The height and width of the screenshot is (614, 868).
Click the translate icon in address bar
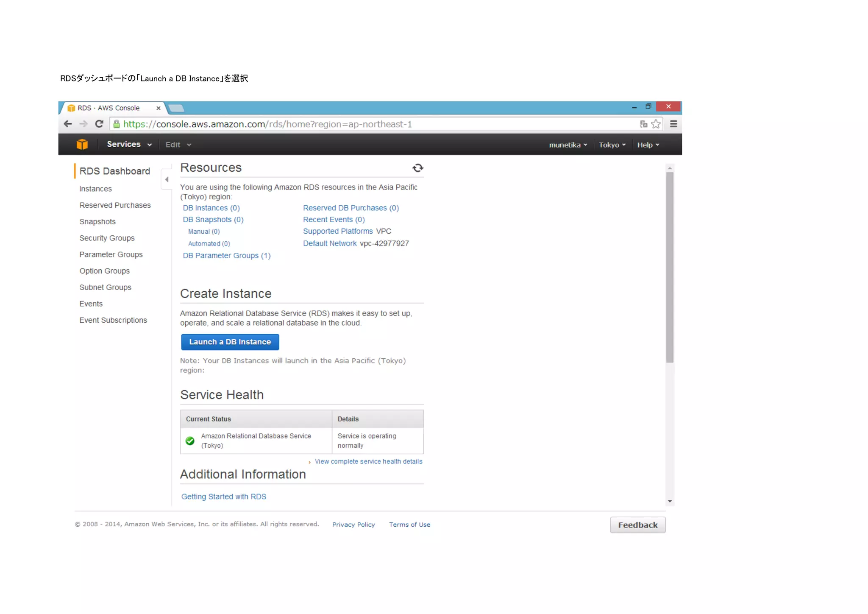[x=643, y=124]
